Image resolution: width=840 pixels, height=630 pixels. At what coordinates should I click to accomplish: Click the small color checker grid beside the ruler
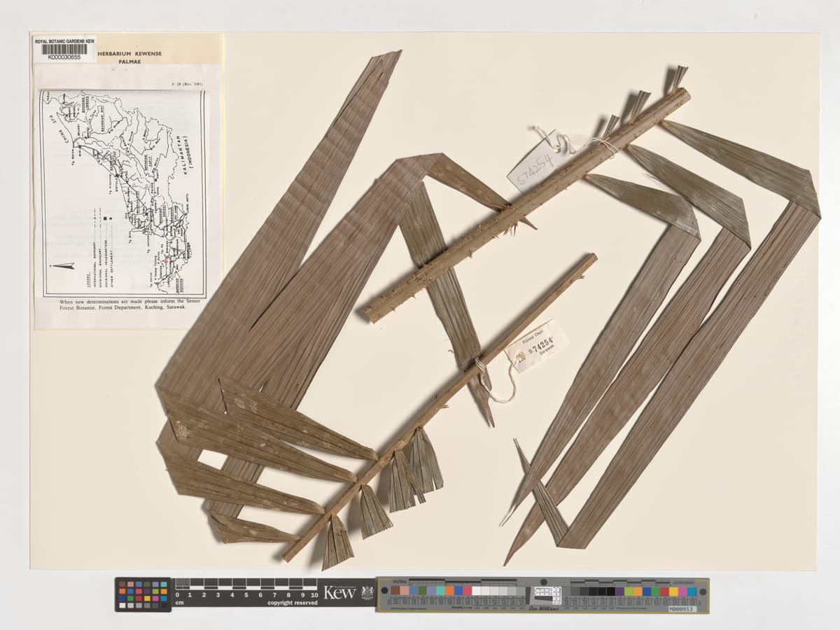click(x=143, y=594)
